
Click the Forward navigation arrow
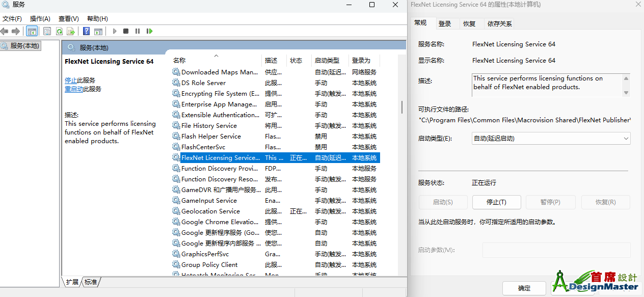(x=15, y=31)
